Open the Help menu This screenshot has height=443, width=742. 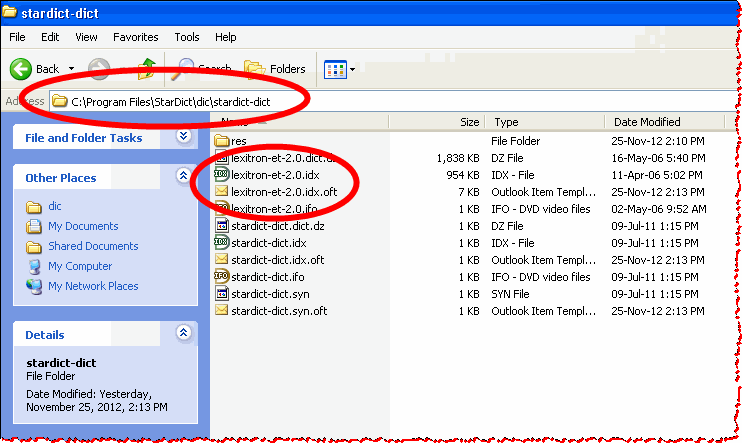coord(226,37)
